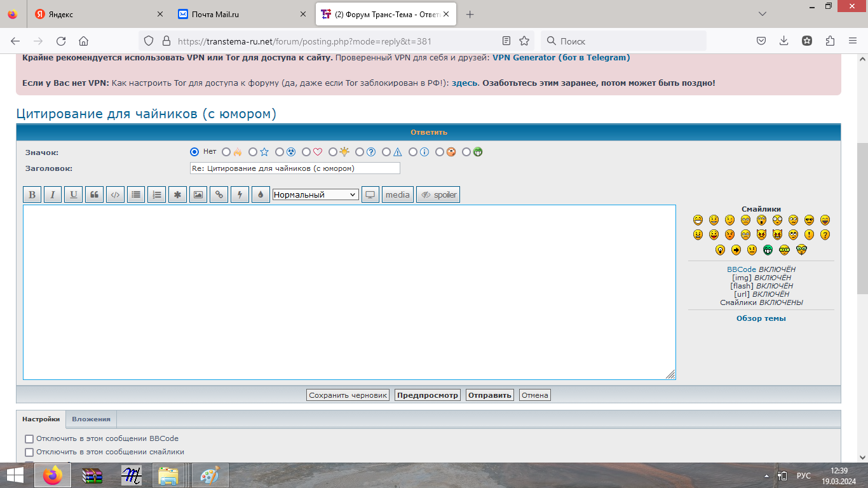Screen dimensions: 868x488
Task: Disable smilies in this message checkbox
Action: tap(29, 452)
